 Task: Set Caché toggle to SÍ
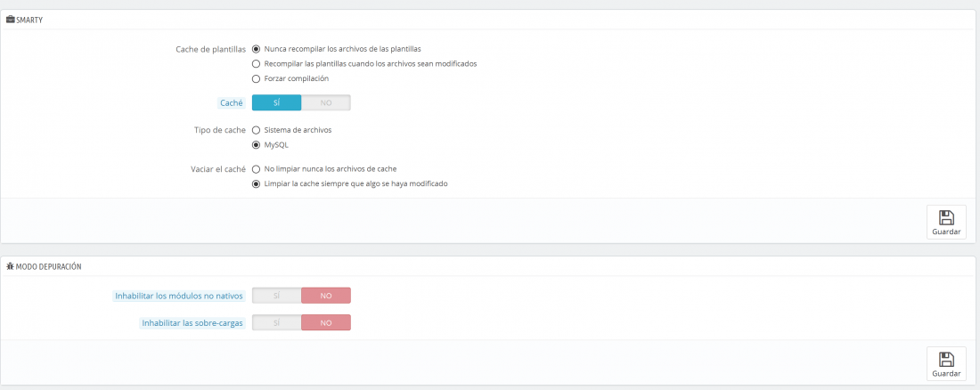pos(276,102)
